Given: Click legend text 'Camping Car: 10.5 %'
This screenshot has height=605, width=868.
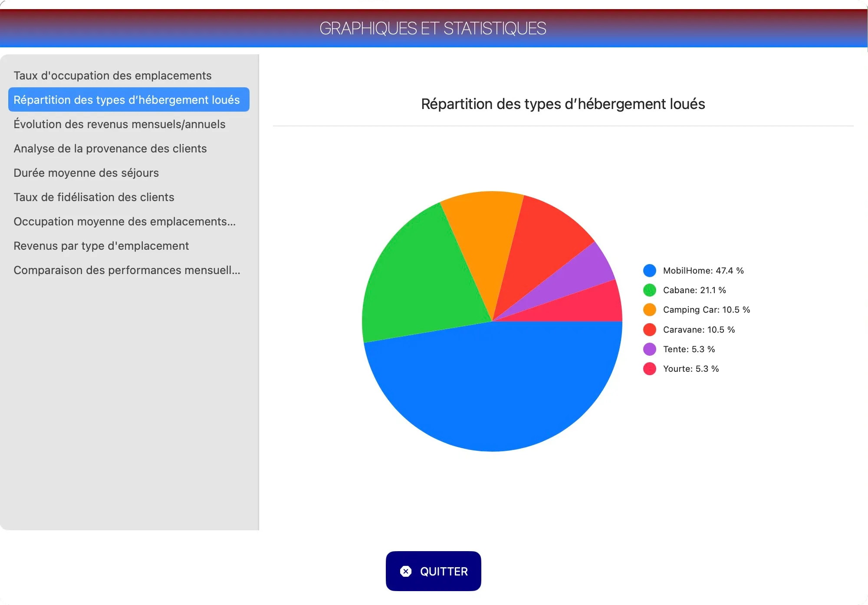Looking at the screenshot, I should (x=707, y=310).
